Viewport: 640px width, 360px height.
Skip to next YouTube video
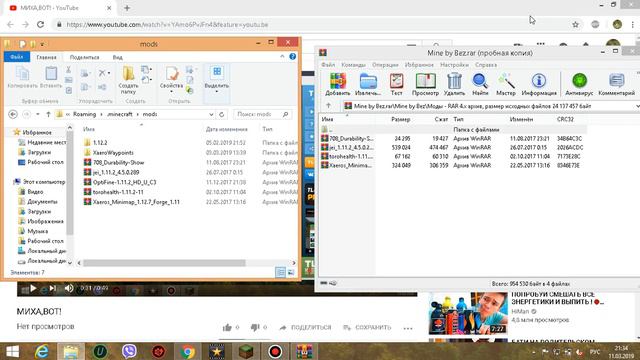tap(52, 288)
